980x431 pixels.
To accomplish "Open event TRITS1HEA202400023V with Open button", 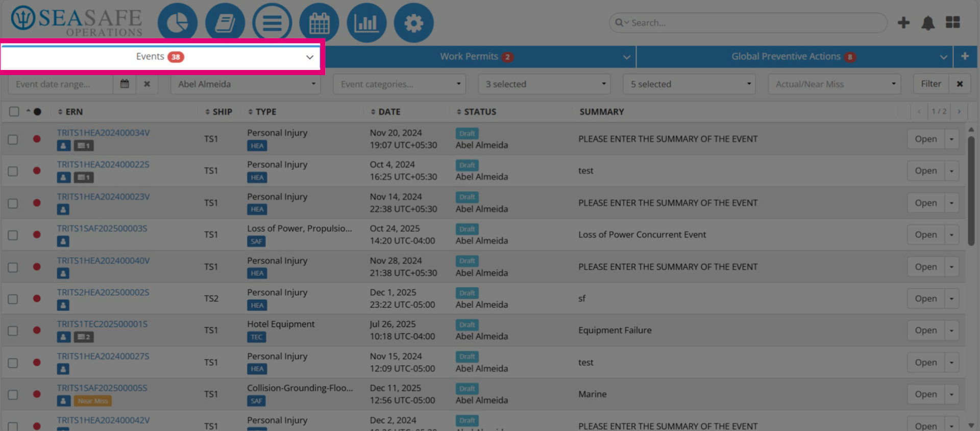I will [x=925, y=203].
